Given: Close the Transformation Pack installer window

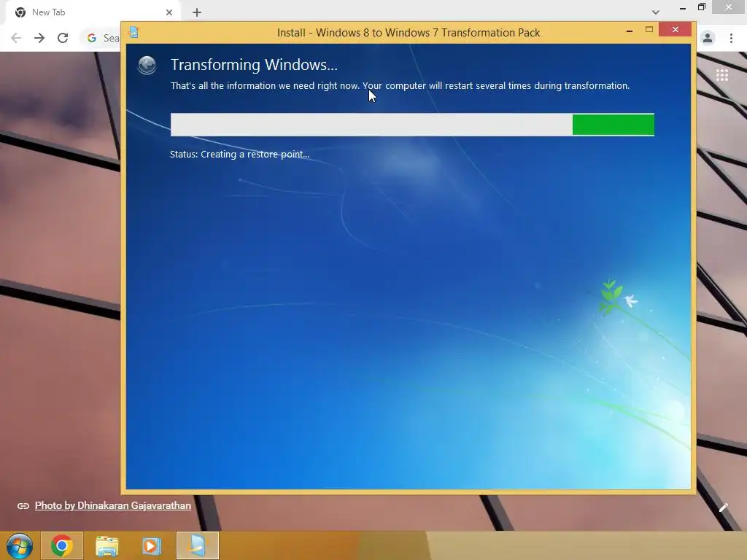Looking at the screenshot, I should click(675, 30).
